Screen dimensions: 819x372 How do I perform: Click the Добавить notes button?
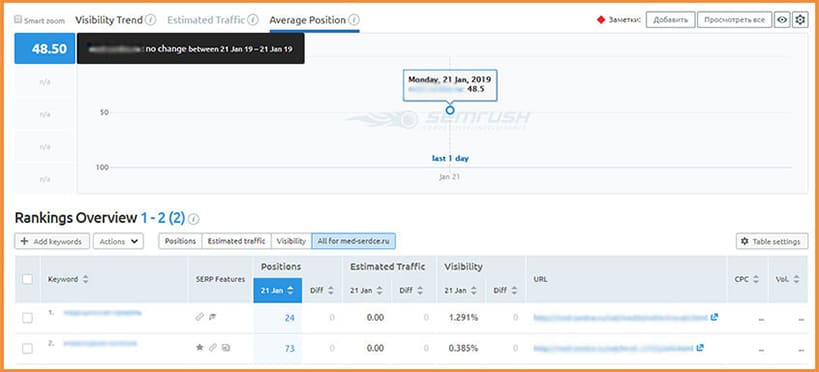point(671,20)
